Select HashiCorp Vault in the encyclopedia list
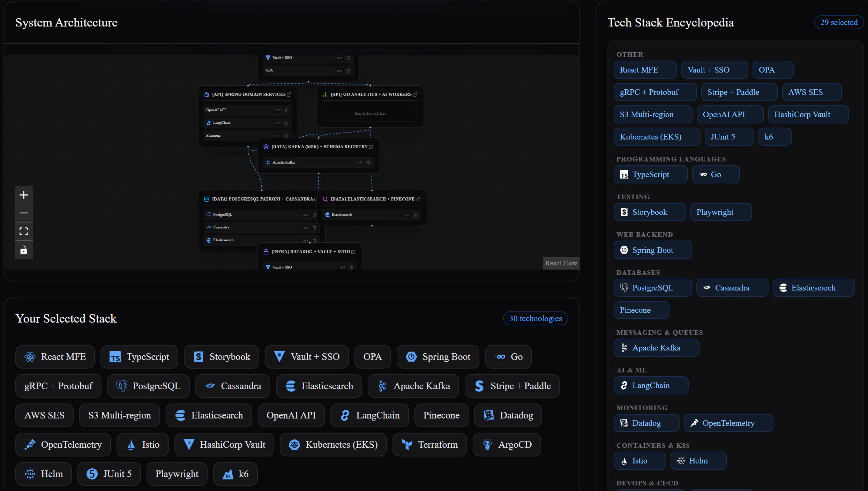868x491 pixels. click(808, 114)
